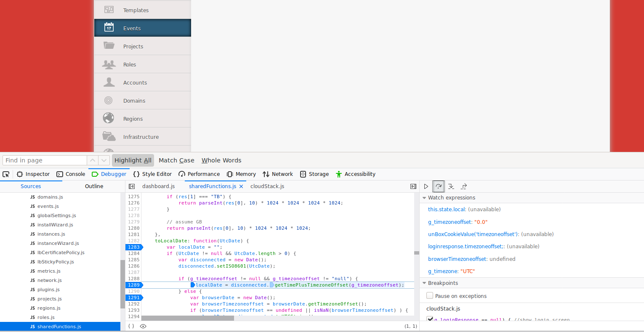Click the Step In button
644x332 pixels.
tap(451, 186)
